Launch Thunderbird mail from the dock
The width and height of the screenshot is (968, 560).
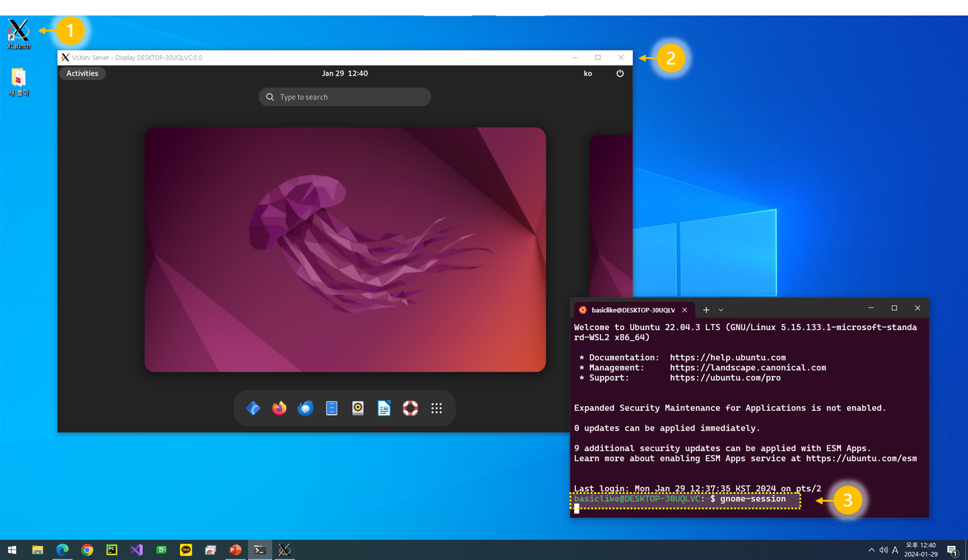click(306, 408)
